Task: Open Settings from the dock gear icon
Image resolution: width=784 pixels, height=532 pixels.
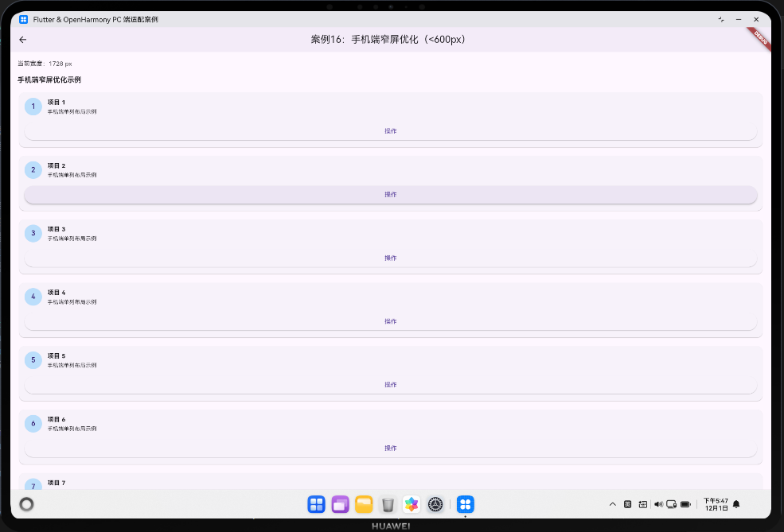Action: tap(435, 504)
